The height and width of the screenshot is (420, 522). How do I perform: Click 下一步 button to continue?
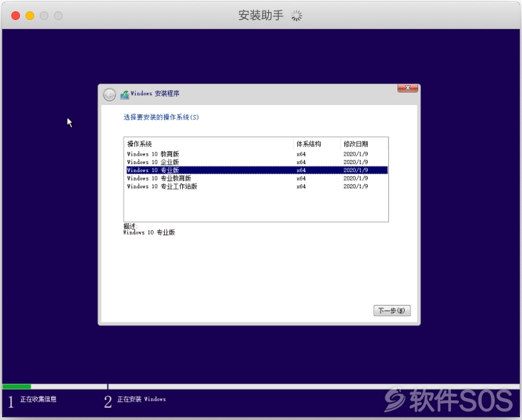392,311
